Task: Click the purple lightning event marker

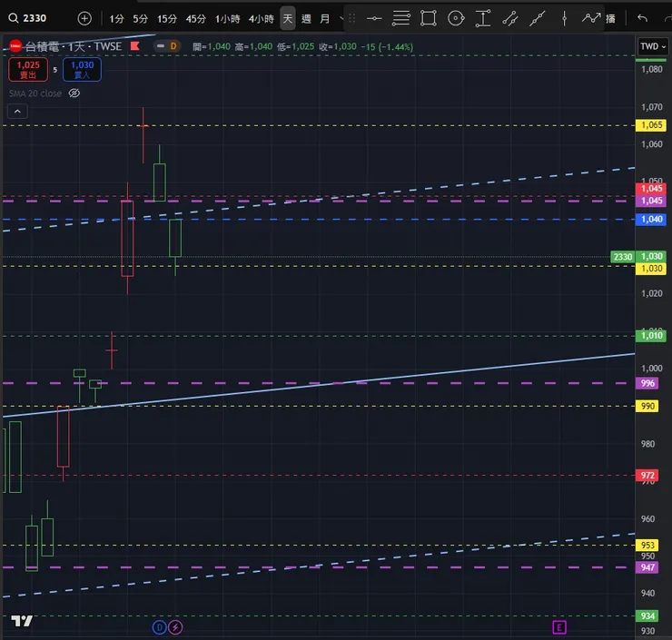Action: pyautogui.click(x=175, y=627)
